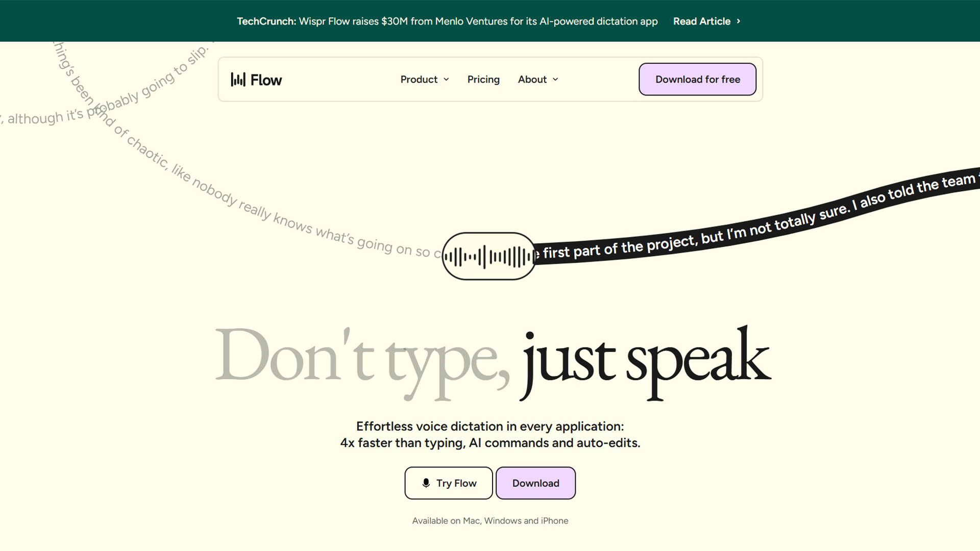Click 'Effortless voice dictation in every application' text
This screenshot has width=980, height=551.
(490, 426)
